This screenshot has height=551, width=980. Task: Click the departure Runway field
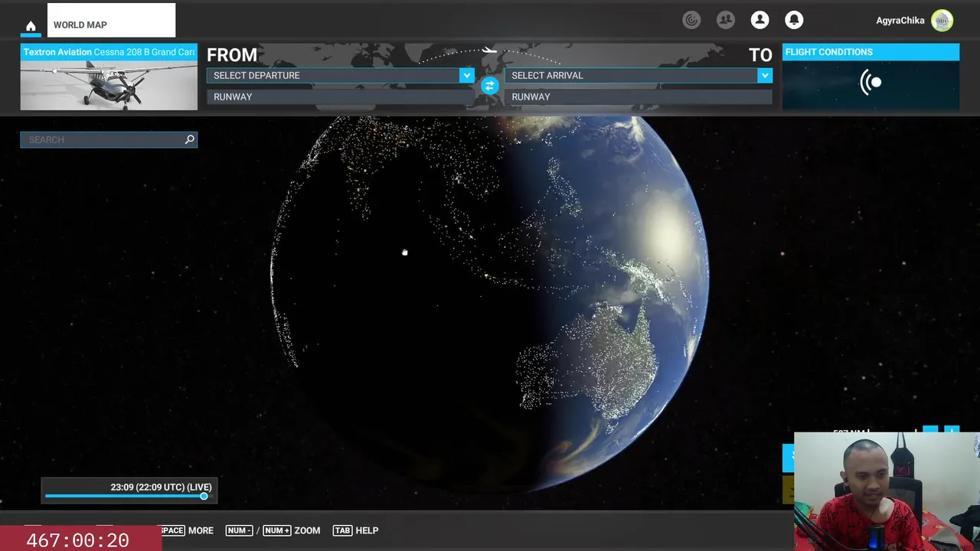(341, 96)
